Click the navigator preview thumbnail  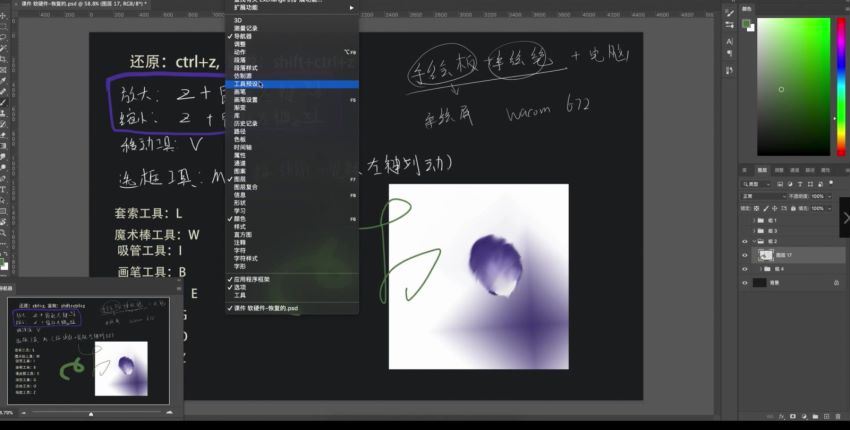(88, 350)
